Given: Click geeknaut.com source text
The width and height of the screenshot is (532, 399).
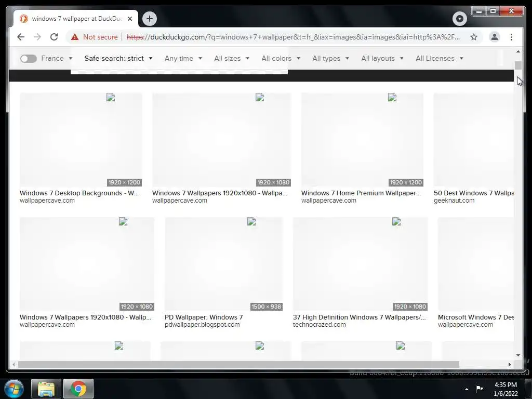Looking at the screenshot, I should pyautogui.click(x=454, y=201).
